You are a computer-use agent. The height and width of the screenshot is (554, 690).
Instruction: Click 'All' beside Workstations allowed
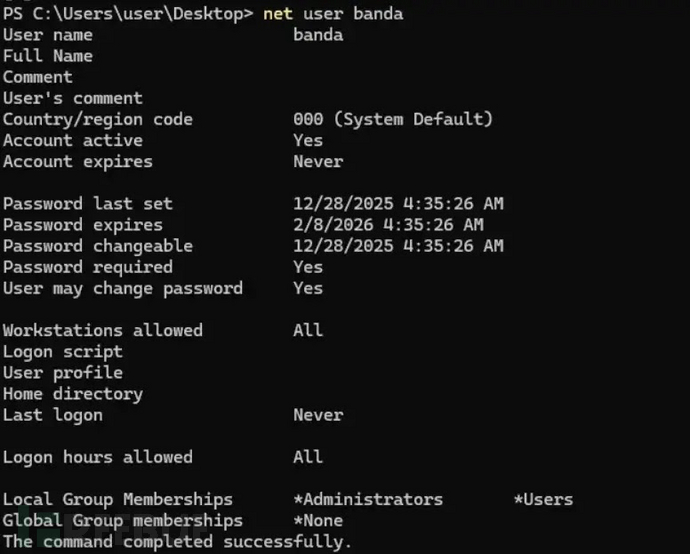[308, 330]
